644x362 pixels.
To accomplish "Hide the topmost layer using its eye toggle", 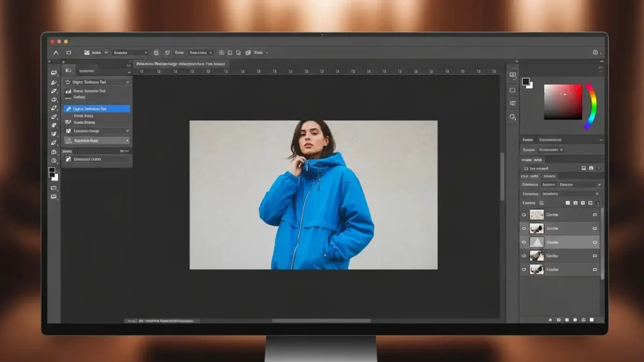I will tap(523, 215).
